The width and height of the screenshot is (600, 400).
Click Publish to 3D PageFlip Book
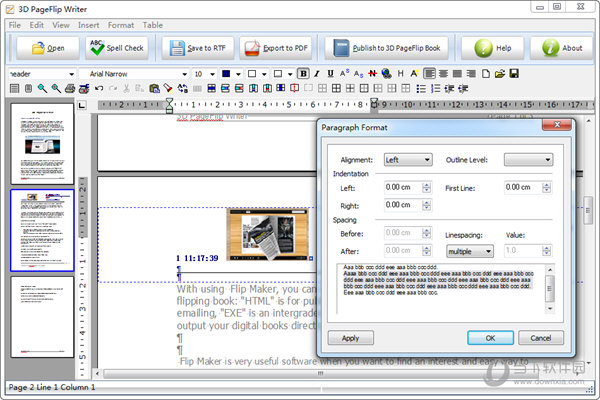coord(386,48)
